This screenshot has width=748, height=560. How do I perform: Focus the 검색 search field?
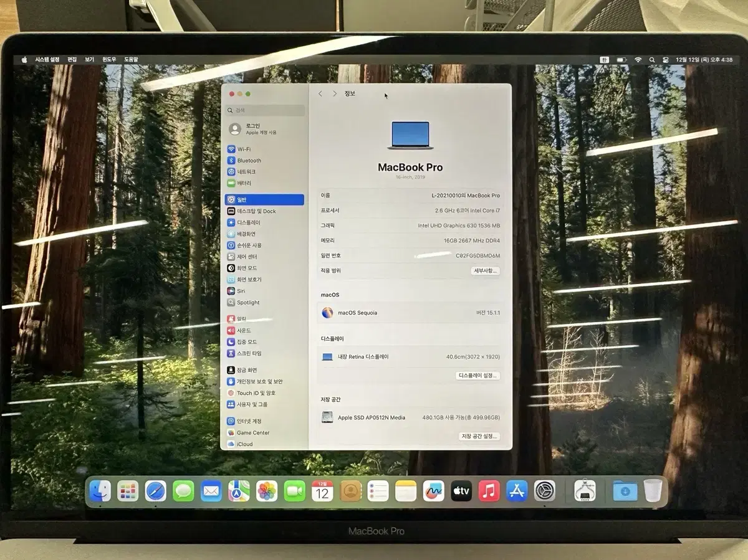265,110
